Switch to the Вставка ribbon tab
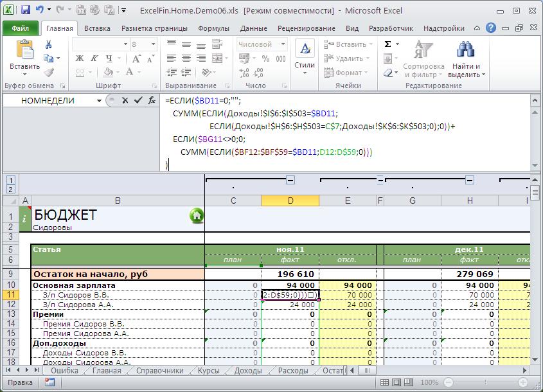 (97, 28)
